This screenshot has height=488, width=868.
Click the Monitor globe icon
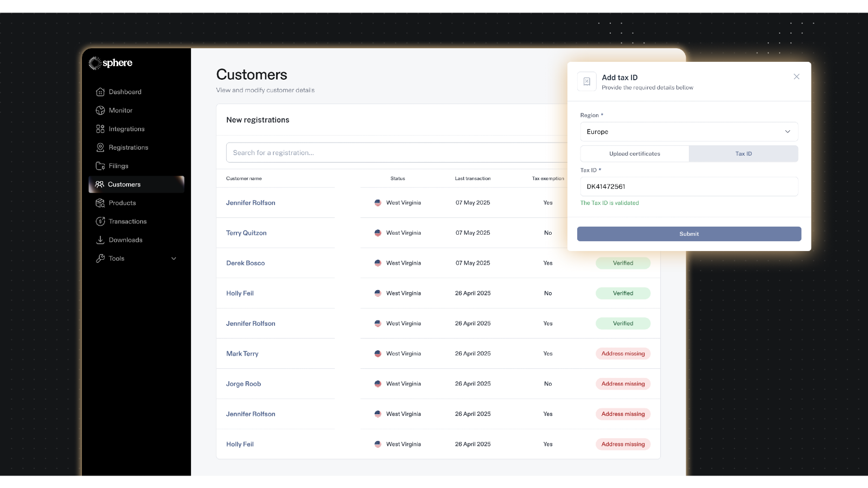click(x=100, y=111)
